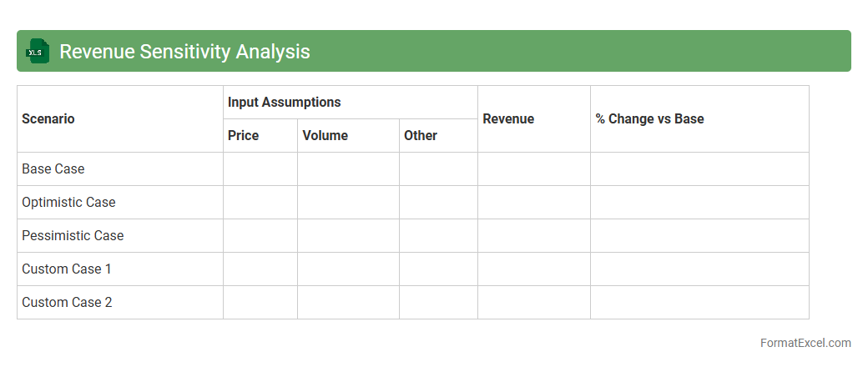Open the FormatExcel.com link
Viewport: 868px width, 367px height.
pyautogui.click(x=805, y=343)
